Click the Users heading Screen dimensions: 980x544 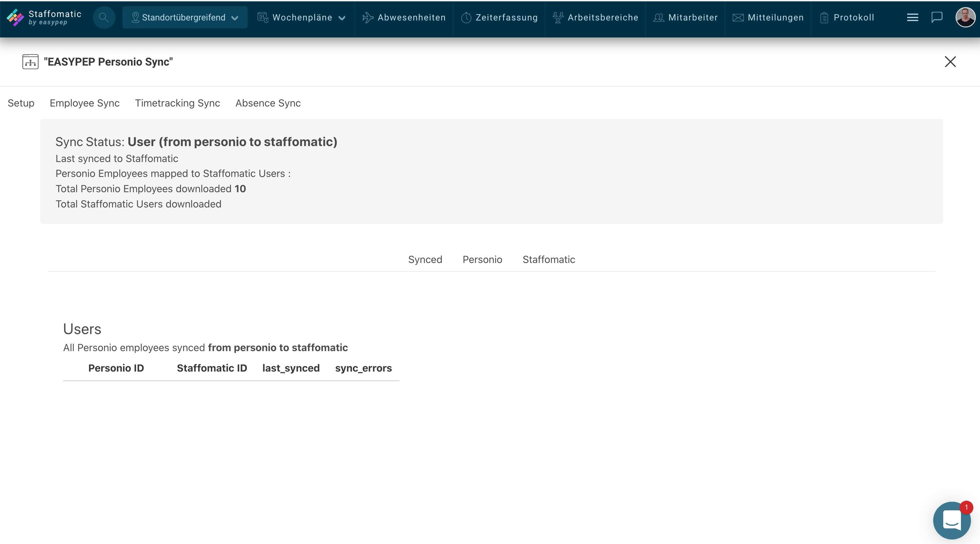coord(82,329)
